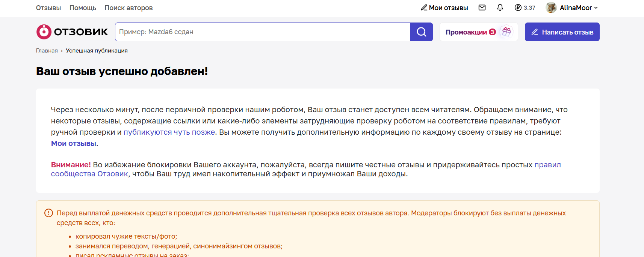Open the 'правил сообщества Отзовик' link
Image resolution: width=644 pixels, height=257 pixels.
click(547, 165)
